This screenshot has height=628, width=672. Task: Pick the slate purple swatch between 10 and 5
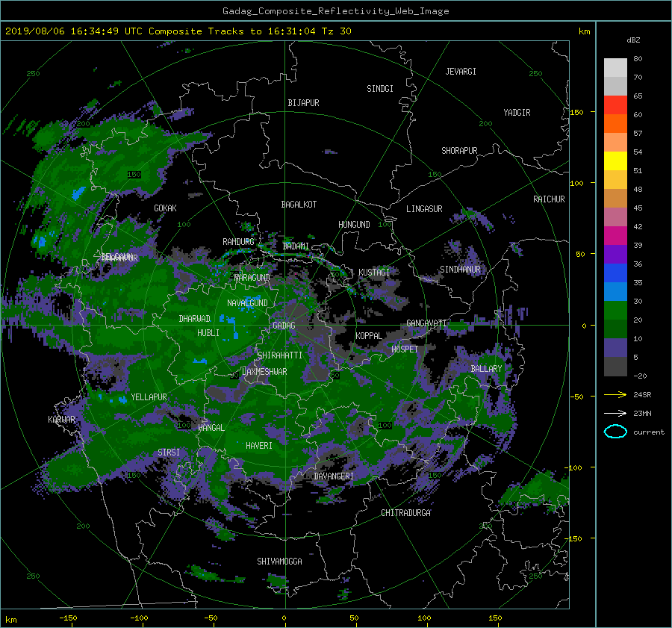point(615,348)
